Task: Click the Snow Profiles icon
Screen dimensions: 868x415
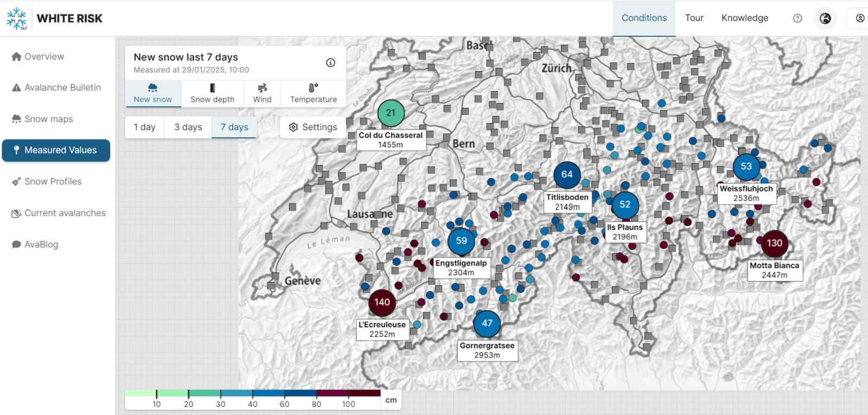Action: click(16, 182)
